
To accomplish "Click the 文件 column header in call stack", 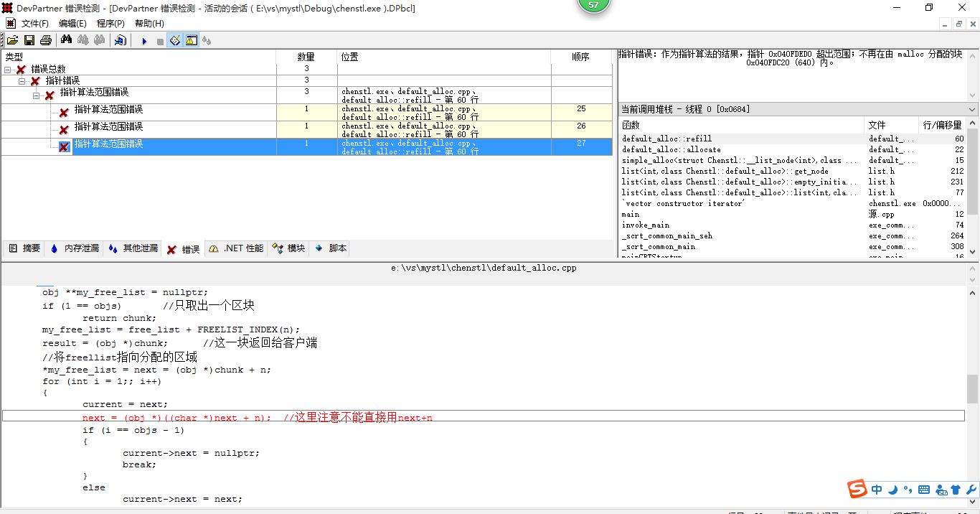I will pos(891,125).
